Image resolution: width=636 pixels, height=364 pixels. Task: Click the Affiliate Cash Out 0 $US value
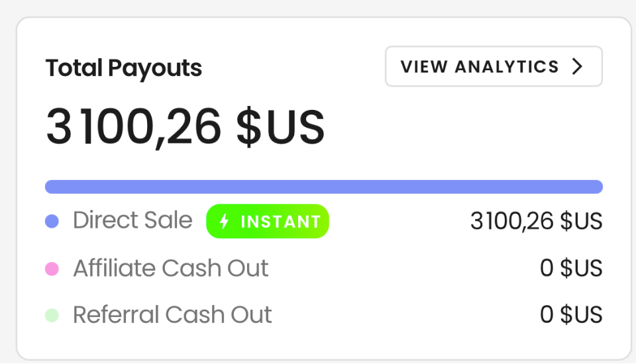coord(571,268)
